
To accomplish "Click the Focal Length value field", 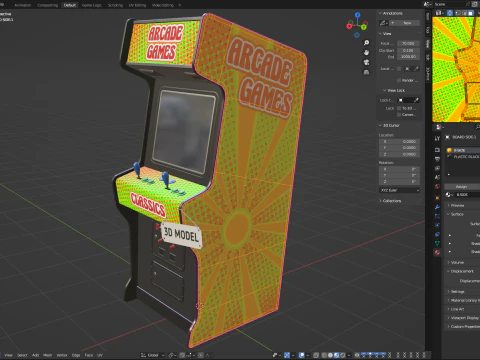I will coord(408,43).
